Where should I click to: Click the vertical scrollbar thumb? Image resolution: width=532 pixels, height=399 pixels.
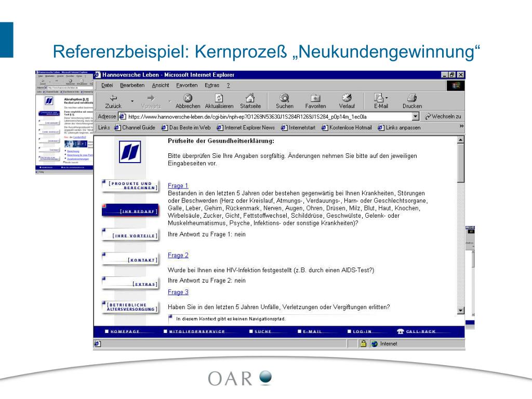(x=460, y=163)
